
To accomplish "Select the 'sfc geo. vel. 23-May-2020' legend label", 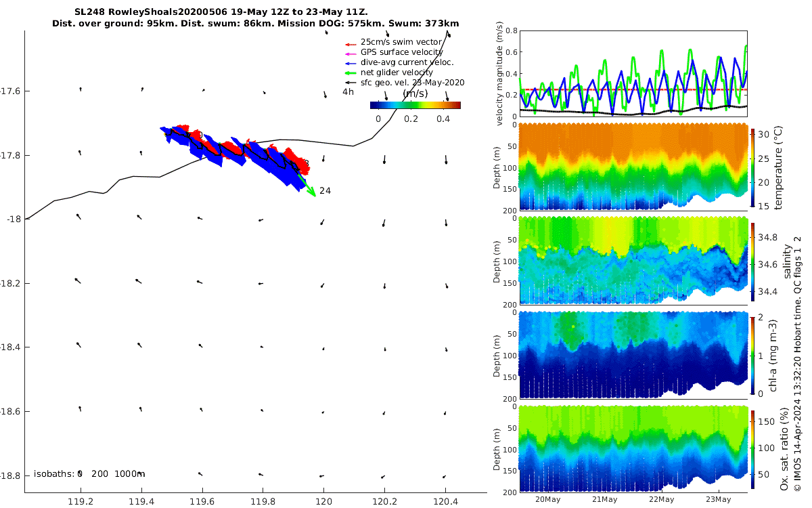I will (412, 83).
